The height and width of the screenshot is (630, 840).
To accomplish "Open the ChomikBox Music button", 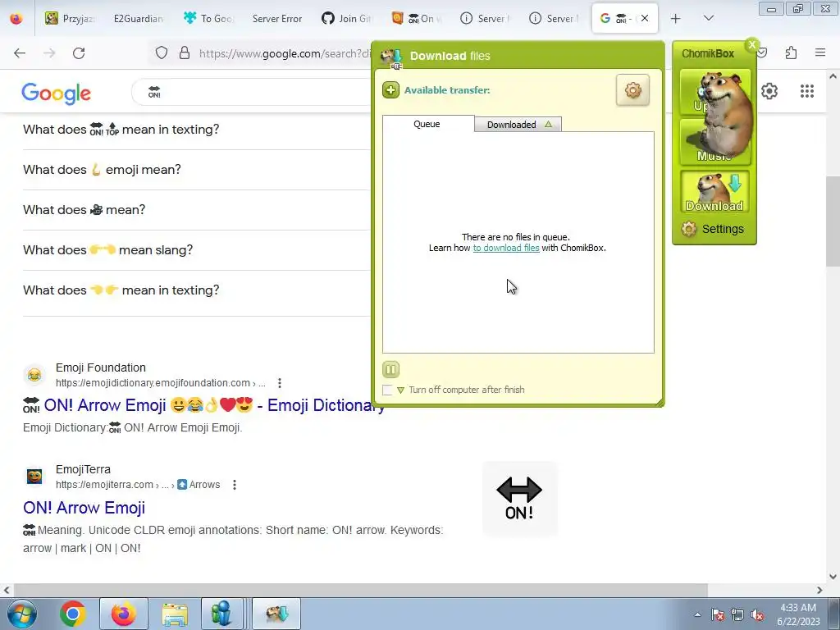I will 714,143.
